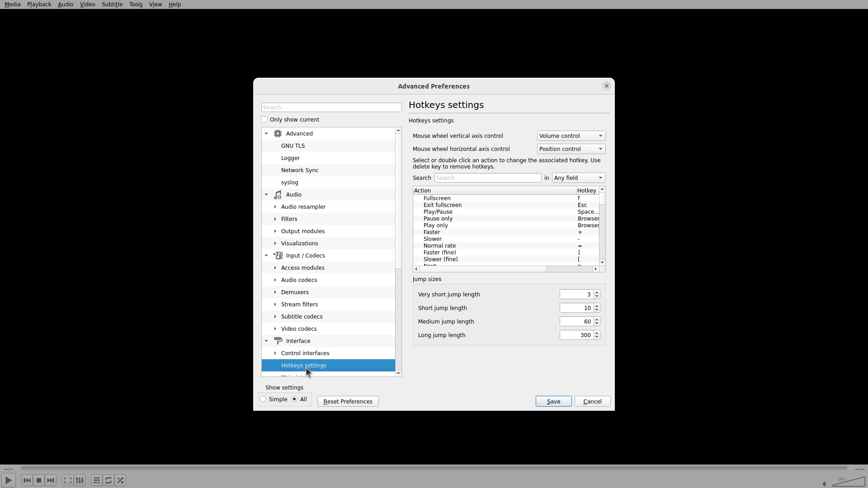Viewport: 868px width, 488px height.
Task: Open the Playback menu
Action: click(x=39, y=5)
